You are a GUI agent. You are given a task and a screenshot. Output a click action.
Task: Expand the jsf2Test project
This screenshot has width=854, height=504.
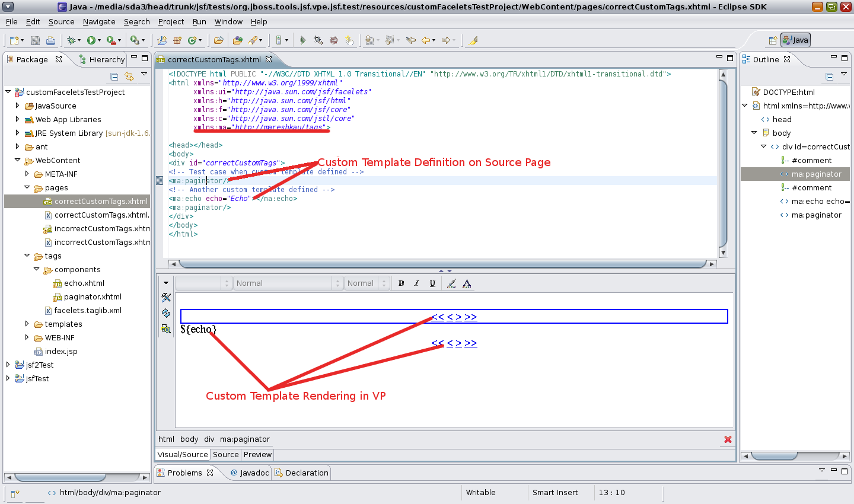point(8,365)
